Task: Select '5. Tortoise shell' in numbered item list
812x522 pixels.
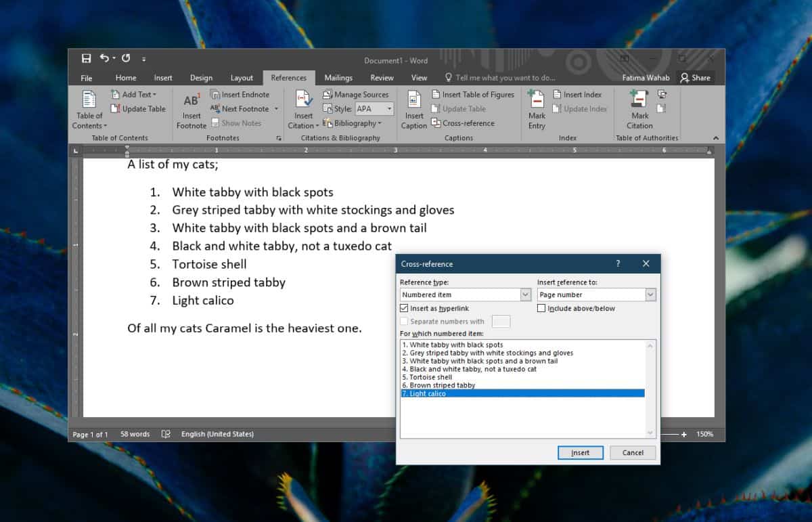Action: [x=431, y=377]
